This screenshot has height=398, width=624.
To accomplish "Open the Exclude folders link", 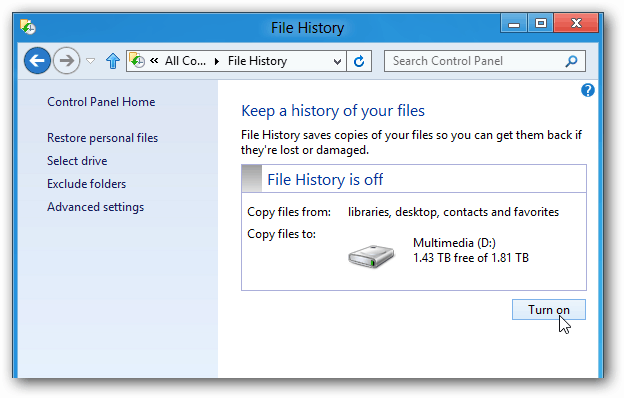I will click(86, 184).
